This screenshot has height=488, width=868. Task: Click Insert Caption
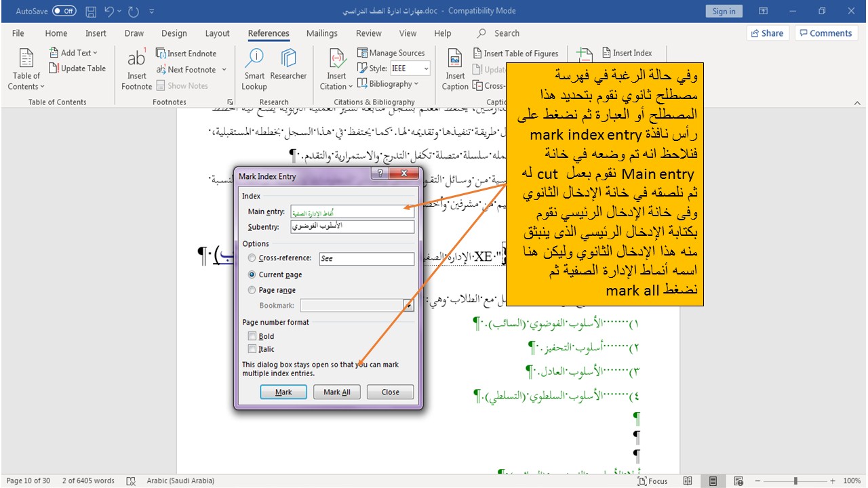point(455,70)
